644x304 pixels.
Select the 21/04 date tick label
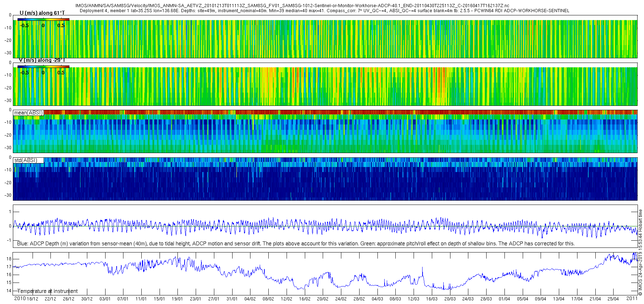click(595, 299)
